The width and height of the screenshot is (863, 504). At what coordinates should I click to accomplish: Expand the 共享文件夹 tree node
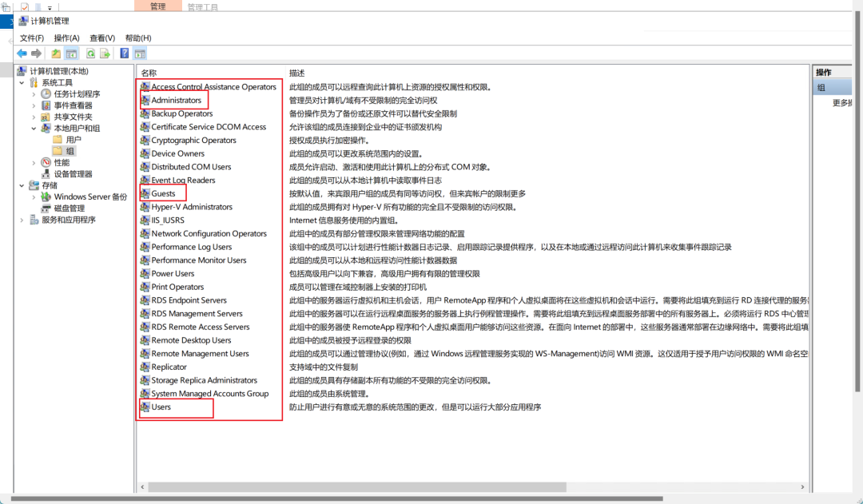click(34, 117)
